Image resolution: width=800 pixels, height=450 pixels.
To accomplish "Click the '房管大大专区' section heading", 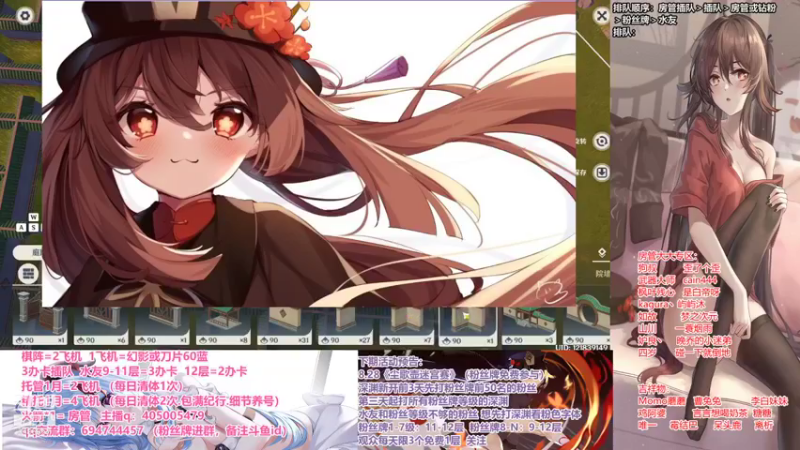I will click(667, 256).
